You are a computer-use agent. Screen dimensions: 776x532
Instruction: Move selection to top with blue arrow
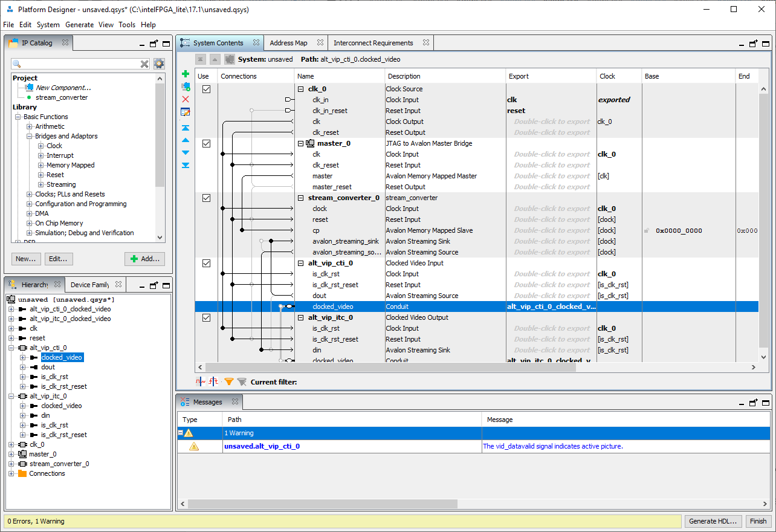click(x=186, y=128)
